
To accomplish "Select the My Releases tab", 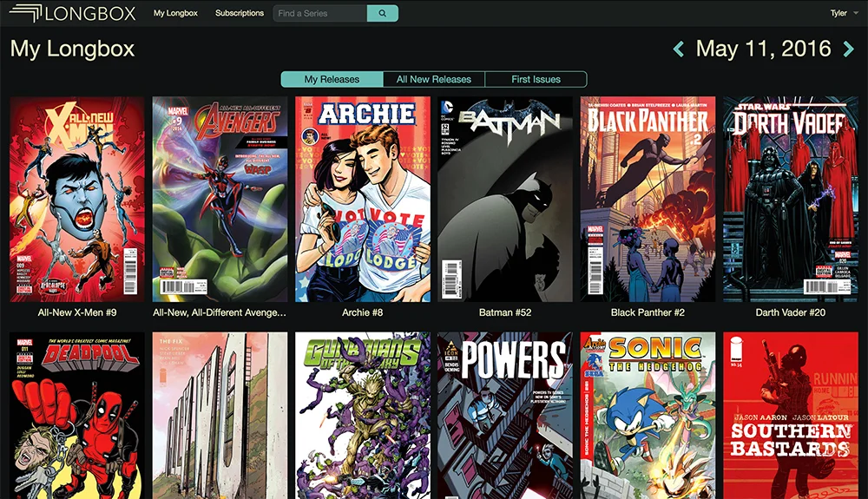I will tap(332, 79).
